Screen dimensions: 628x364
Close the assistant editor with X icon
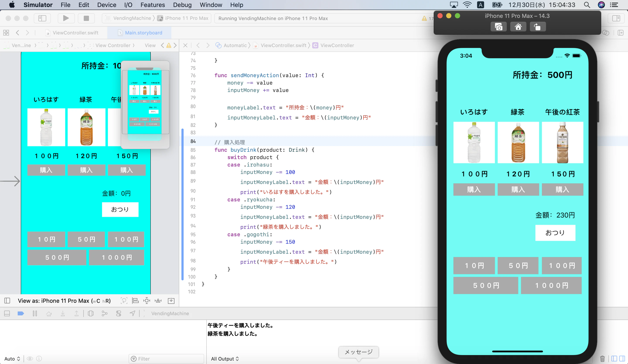pos(185,45)
